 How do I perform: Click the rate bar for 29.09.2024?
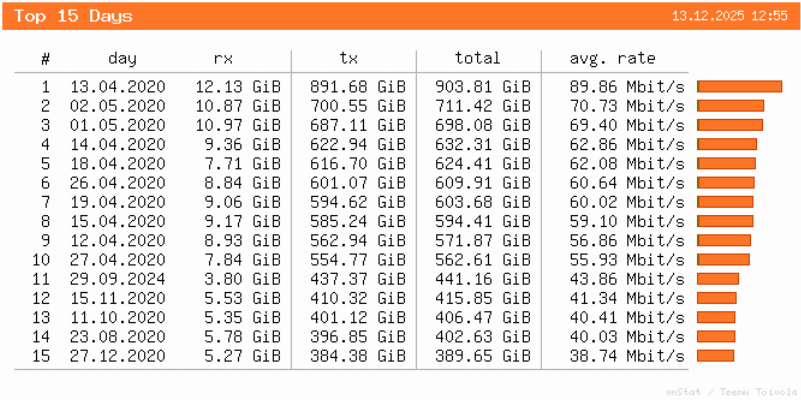[717, 279]
